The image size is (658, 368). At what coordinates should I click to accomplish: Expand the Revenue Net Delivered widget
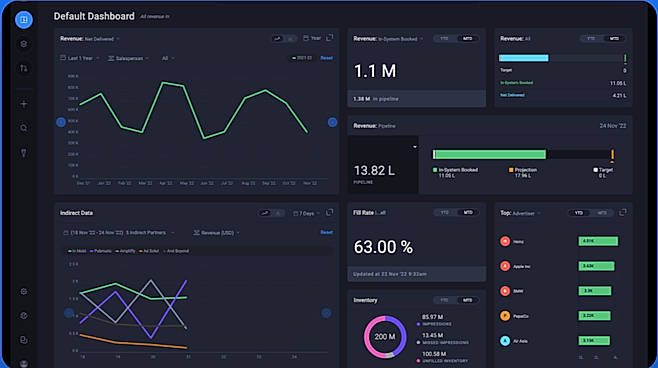pos(330,38)
